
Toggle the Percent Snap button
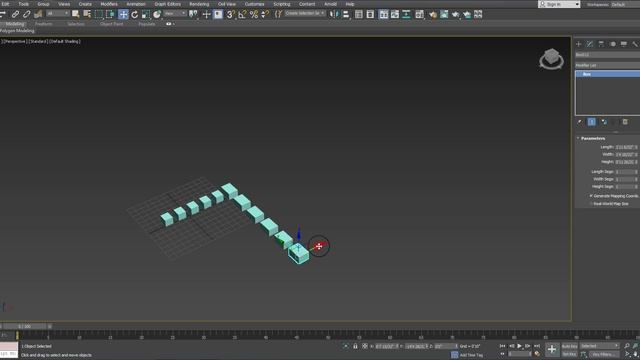click(253, 14)
